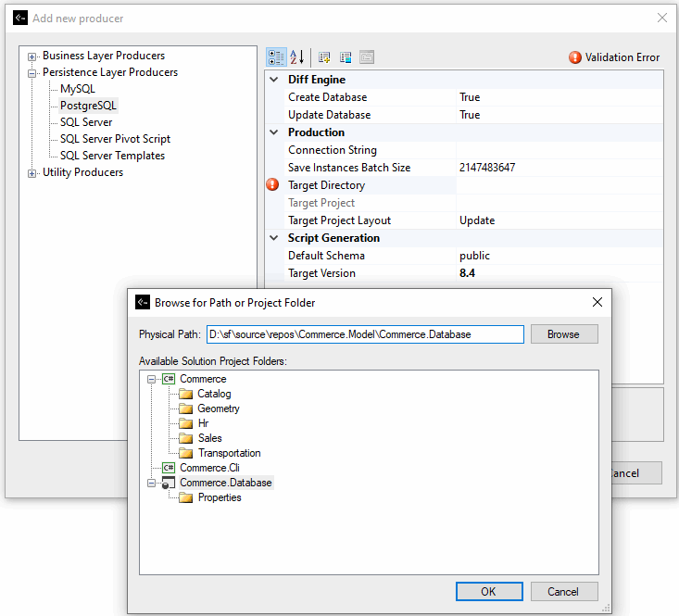This screenshot has height=616, width=679.
Task: Select SQL Server Pivot Script producer
Action: coord(115,139)
